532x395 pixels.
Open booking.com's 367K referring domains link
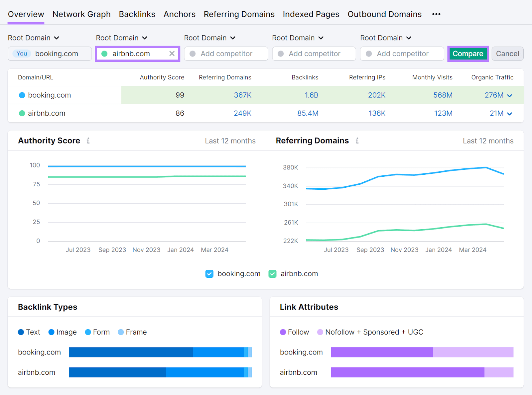(242, 95)
